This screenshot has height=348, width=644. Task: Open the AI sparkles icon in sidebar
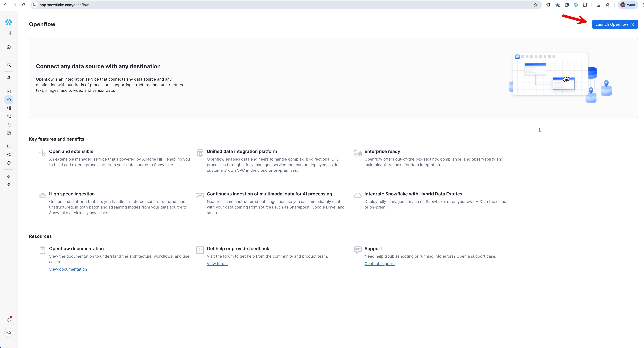[9, 116]
